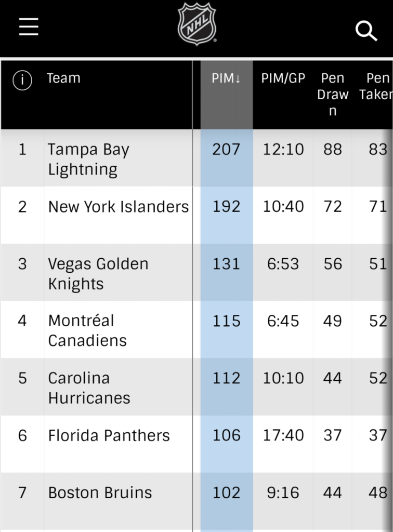Click the info circle icon
393x532 pixels.
pos(23,80)
